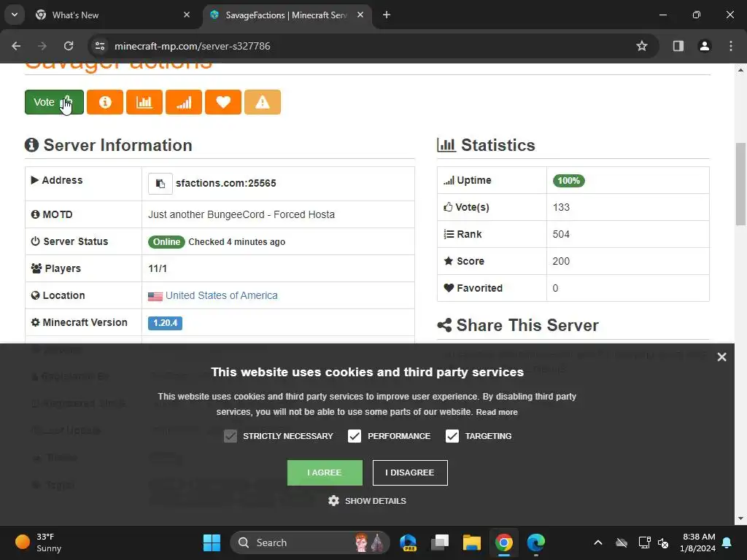
Task: Open the bar chart statistics icon button
Action: click(x=144, y=102)
